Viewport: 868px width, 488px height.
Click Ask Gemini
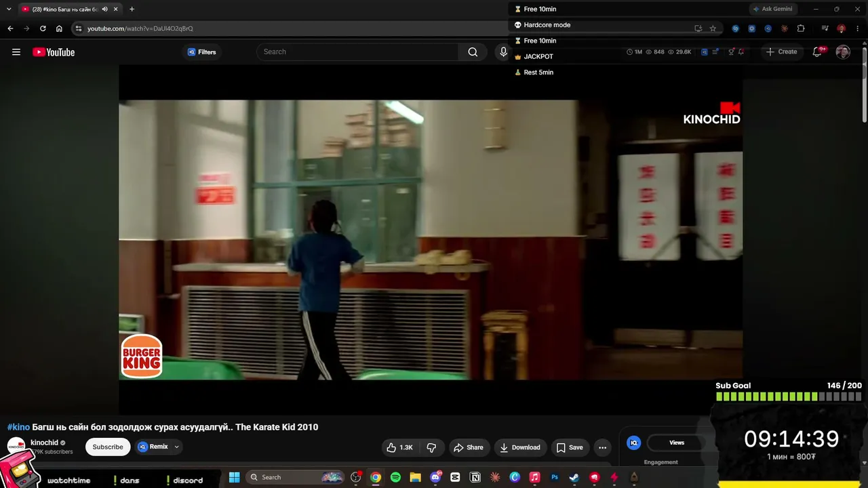(772, 9)
